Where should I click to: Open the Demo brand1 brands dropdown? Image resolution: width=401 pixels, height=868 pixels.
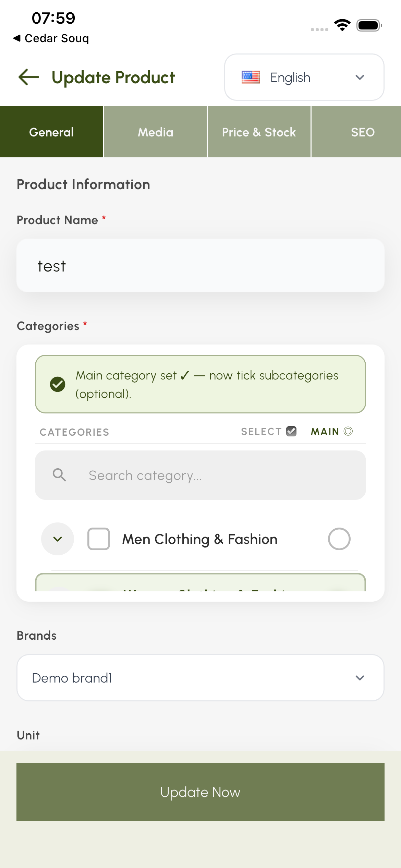pos(200,678)
